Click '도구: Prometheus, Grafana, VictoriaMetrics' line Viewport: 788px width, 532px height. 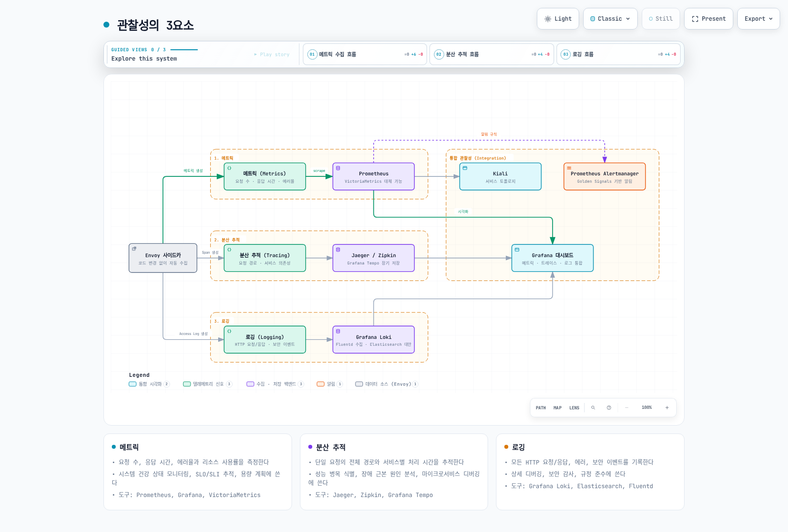click(x=190, y=495)
